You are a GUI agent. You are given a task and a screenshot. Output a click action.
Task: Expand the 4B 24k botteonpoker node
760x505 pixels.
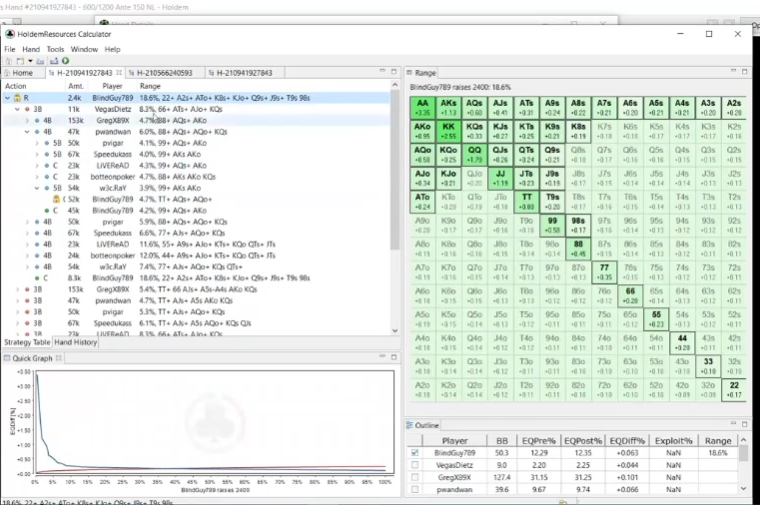pyautogui.click(x=27, y=256)
